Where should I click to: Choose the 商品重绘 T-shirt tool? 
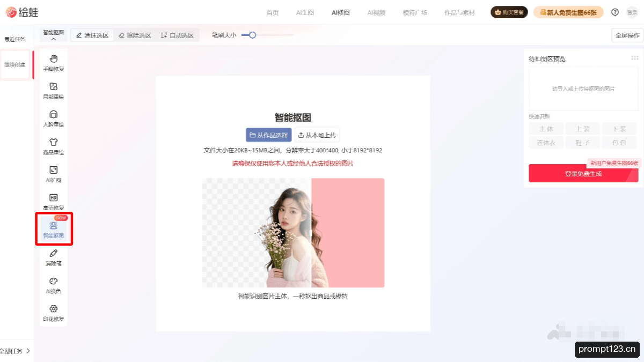click(x=54, y=146)
